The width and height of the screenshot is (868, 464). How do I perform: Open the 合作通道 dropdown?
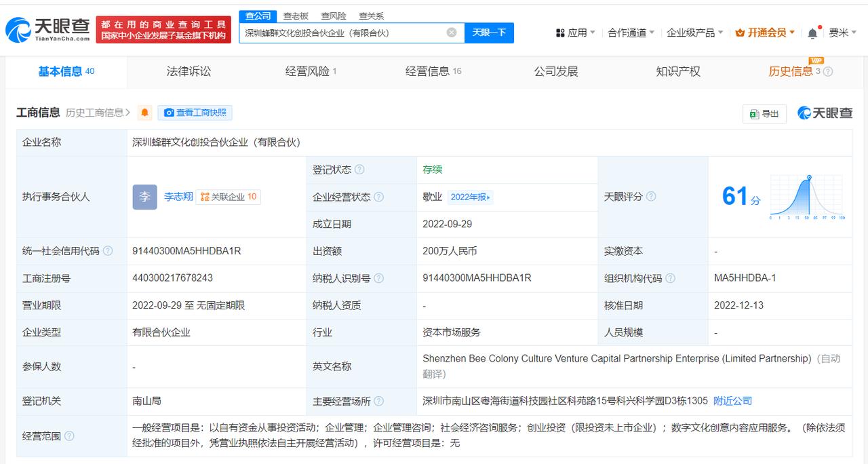631,33
